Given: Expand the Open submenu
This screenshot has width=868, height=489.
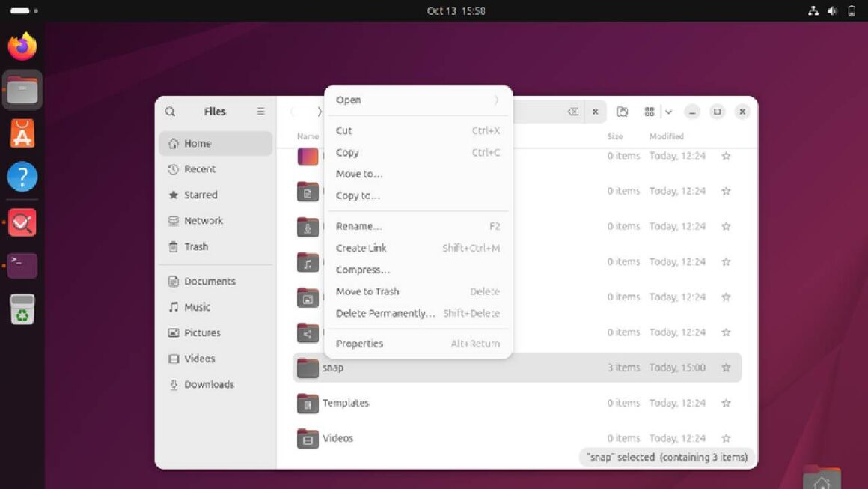Looking at the screenshot, I should (418, 100).
